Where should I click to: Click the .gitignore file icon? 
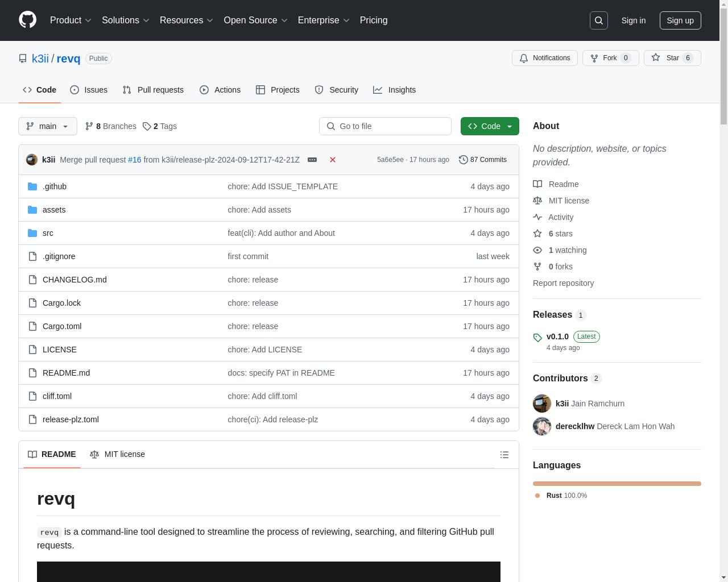(x=32, y=256)
